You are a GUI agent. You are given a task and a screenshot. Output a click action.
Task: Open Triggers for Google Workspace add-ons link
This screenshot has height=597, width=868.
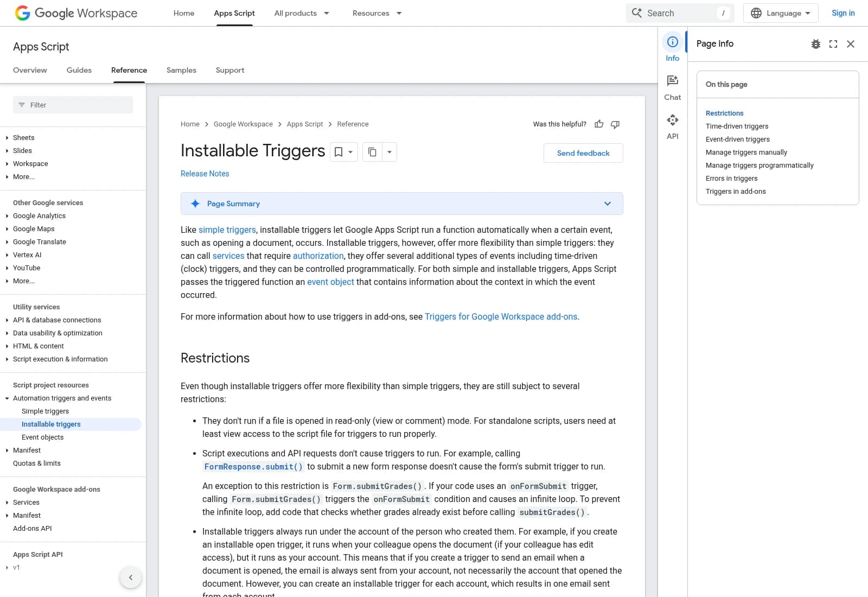[501, 317]
